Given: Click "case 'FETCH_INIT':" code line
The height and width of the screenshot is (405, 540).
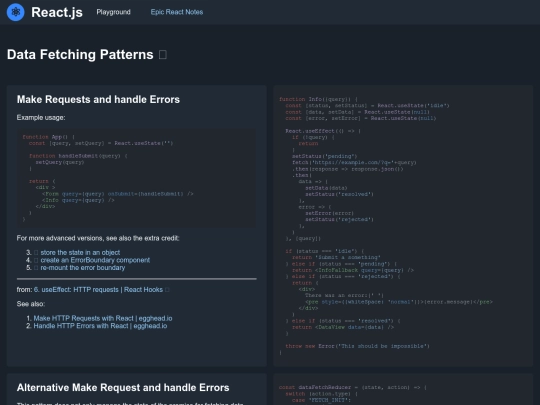Looking at the screenshot, I should pyautogui.click(x=321, y=400).
